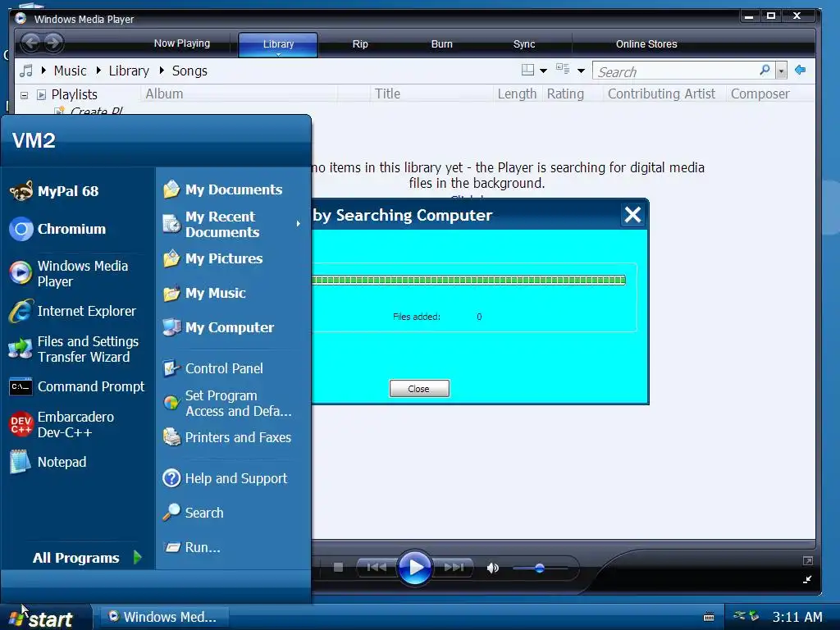The width and height of the screenshot is (840, 630).
Task: Open My Documents folder
Action: 231,189
